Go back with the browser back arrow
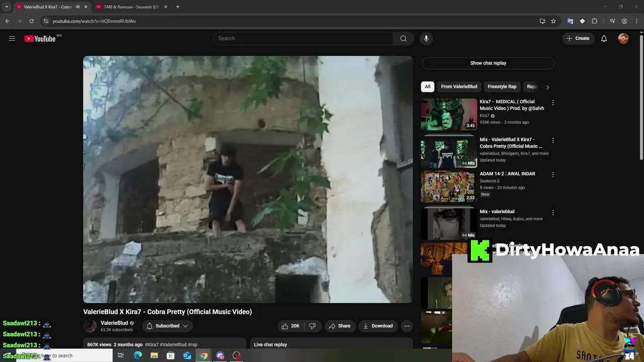 coord(7,21)
